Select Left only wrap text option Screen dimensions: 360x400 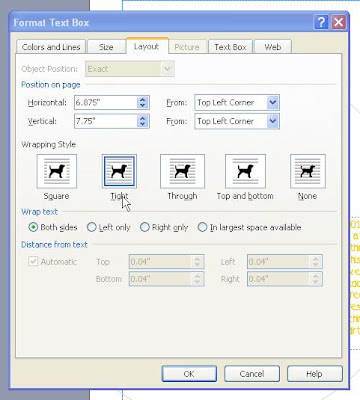click(109, 227)
